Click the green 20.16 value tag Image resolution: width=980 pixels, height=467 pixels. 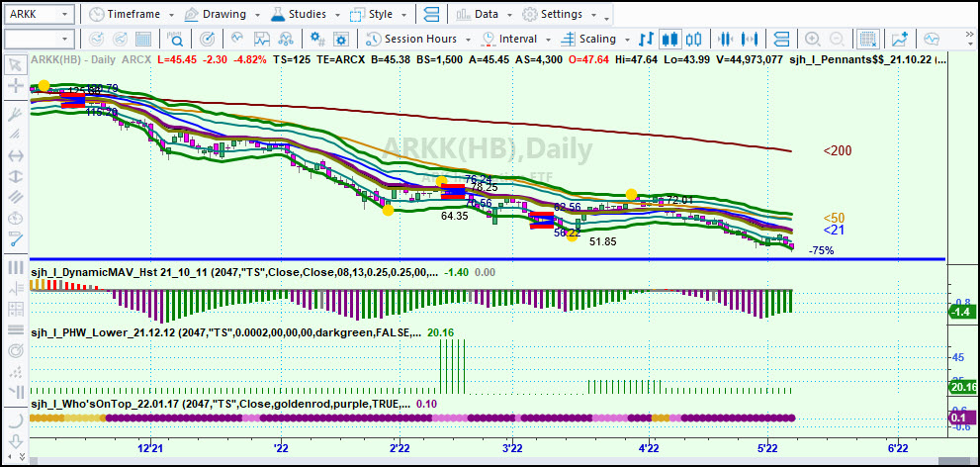[962, 388]
